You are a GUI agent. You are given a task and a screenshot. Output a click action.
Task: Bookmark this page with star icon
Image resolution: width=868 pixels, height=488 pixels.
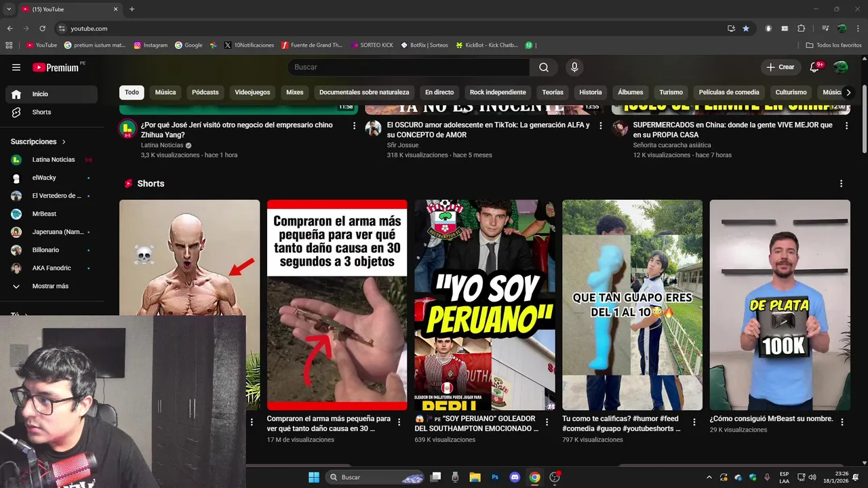click(x=746, y=28)
